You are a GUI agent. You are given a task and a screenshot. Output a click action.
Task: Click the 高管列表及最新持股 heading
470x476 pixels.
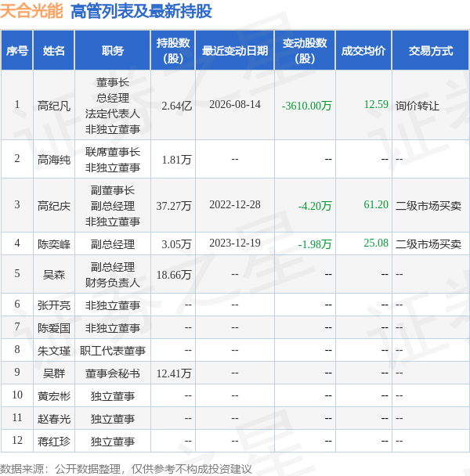pos(141,11)
